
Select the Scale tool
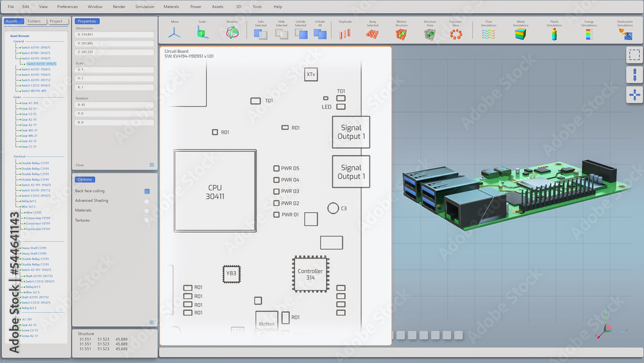coord(202,33)
